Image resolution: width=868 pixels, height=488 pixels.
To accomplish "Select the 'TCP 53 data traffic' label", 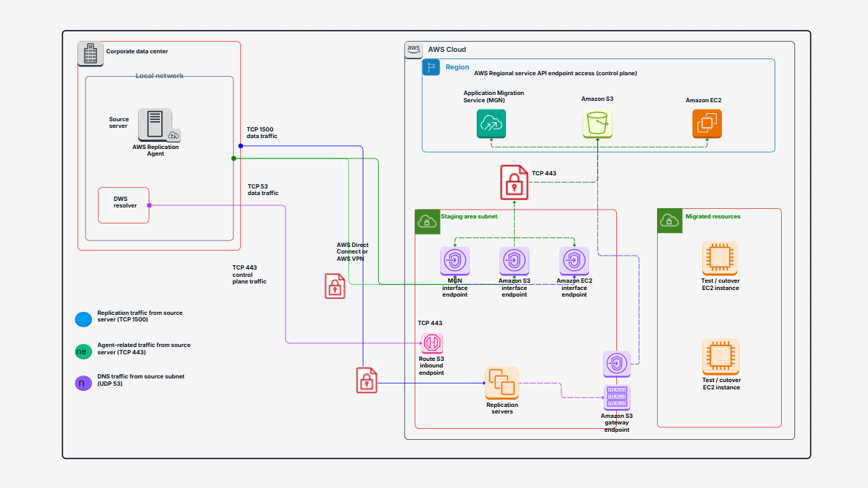I will pyautogui.click(x=263, y=189).
